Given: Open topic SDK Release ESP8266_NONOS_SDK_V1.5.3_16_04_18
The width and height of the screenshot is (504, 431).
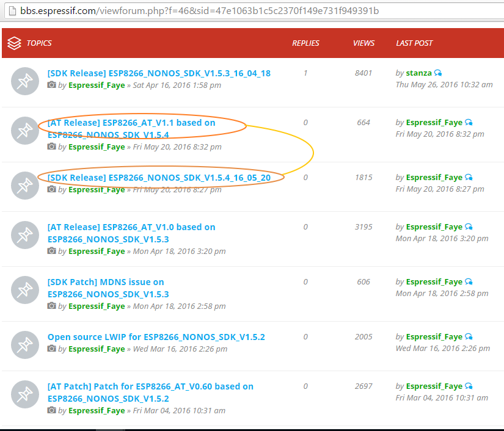Looking at the screenshot, I should [x=159, y=73].
